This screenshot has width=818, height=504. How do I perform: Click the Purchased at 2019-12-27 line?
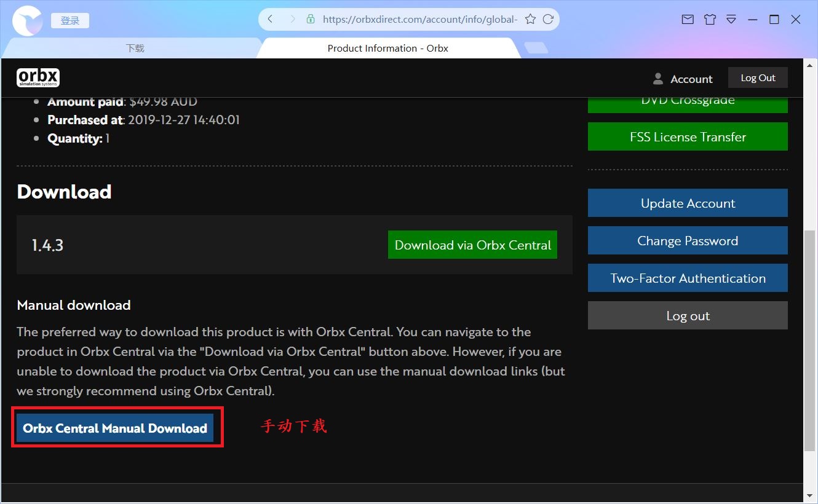click(143, 120)
